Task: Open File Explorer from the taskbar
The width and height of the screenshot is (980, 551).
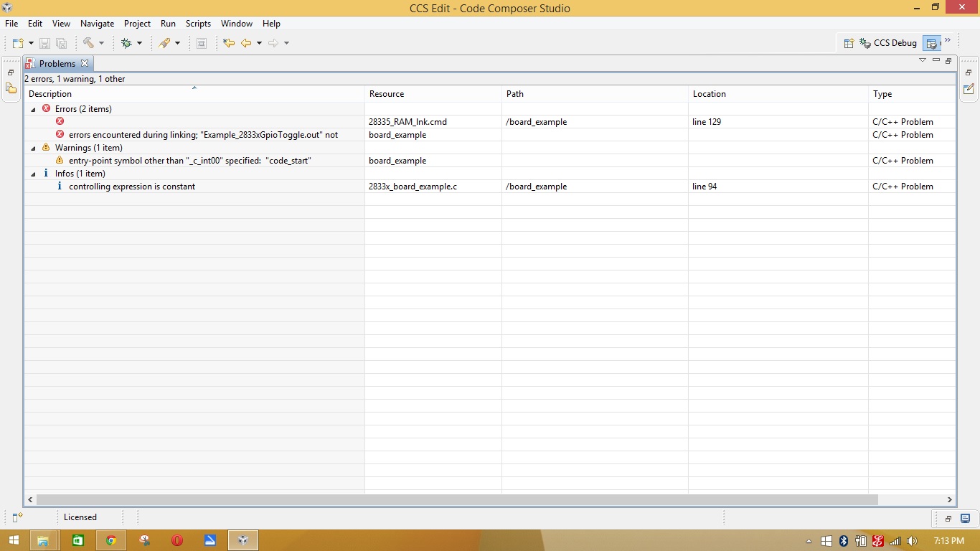Action: coord(42,540)
